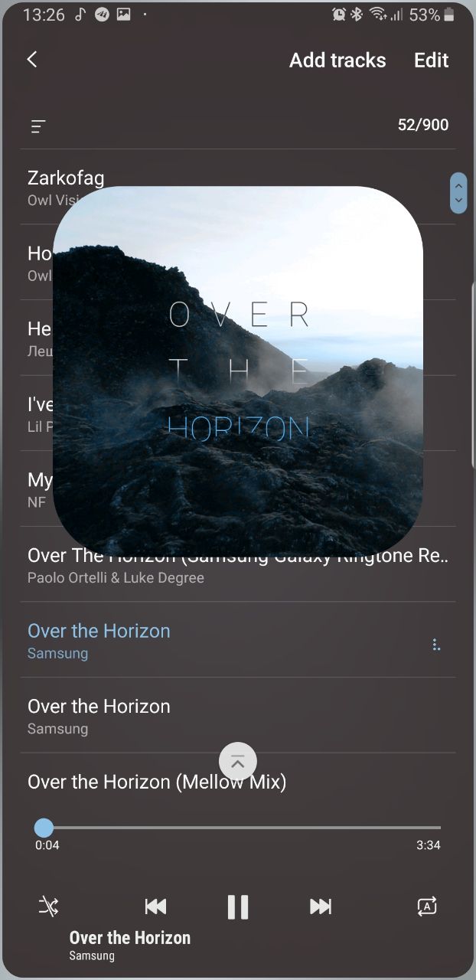Click the fast scroll handle
Screen dimensions: 476x980
click(x=458, y=193)
